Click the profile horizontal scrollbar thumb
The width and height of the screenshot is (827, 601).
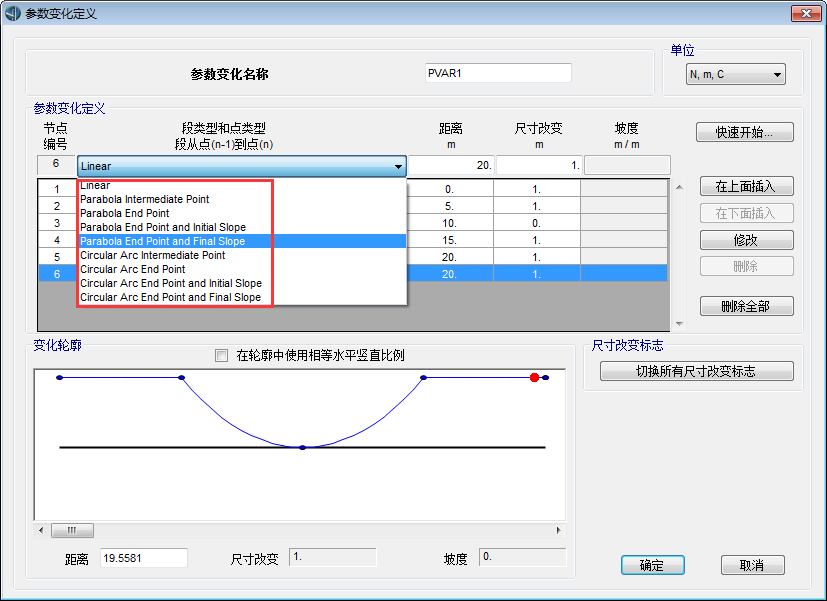click(x=72, y=531)
